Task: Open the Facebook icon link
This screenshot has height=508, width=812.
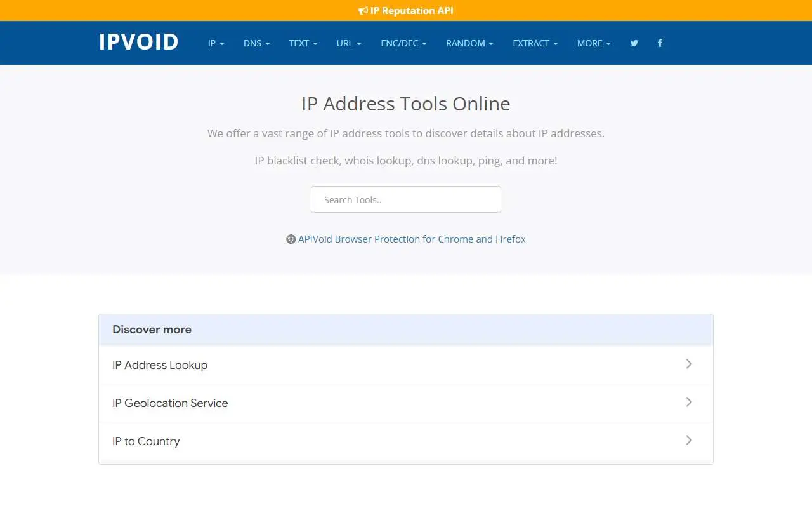Action: pos(660,43)
